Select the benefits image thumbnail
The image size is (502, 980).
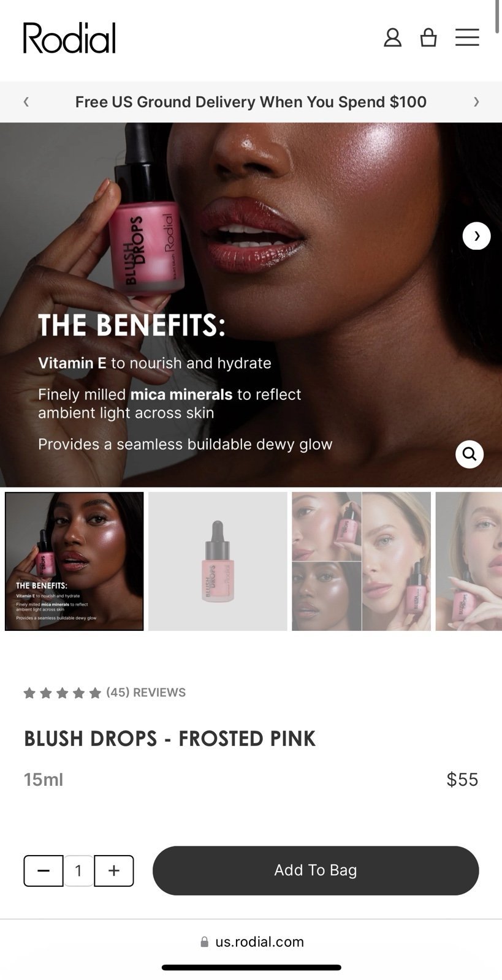74,561
